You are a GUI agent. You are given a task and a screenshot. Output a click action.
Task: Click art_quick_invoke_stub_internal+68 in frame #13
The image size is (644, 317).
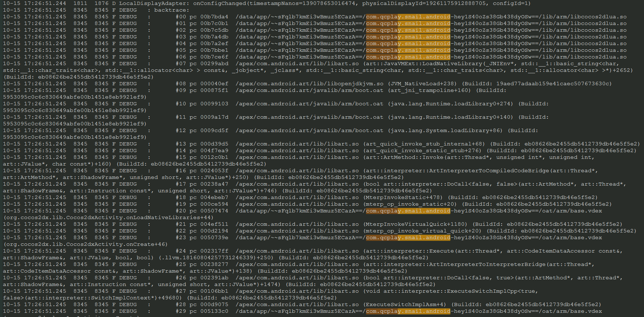pos(424,144)
